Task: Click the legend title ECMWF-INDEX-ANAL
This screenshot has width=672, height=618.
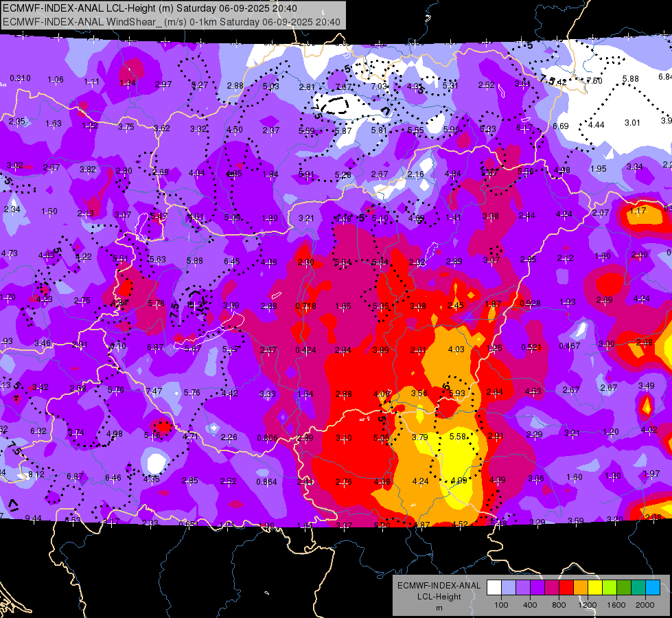Action: [439, 586]
